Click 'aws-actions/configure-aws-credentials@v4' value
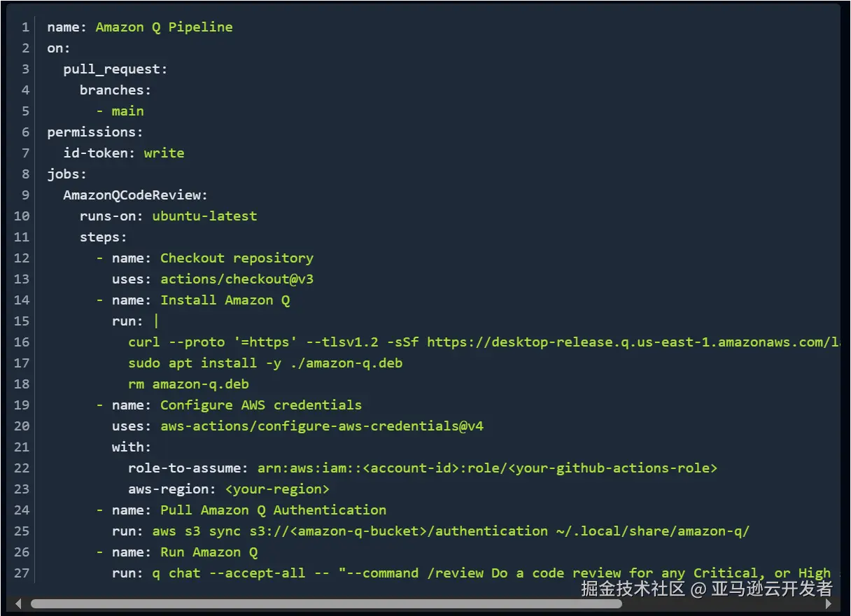Viewport: 851px width, 616px height. 322,426
